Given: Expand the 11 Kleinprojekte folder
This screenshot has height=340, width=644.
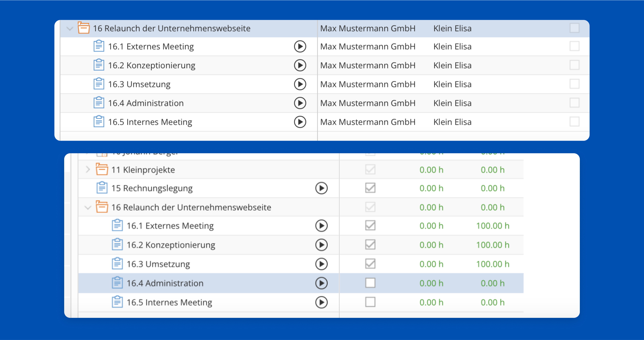Looking at the screenshot, I should pos(88,169).
